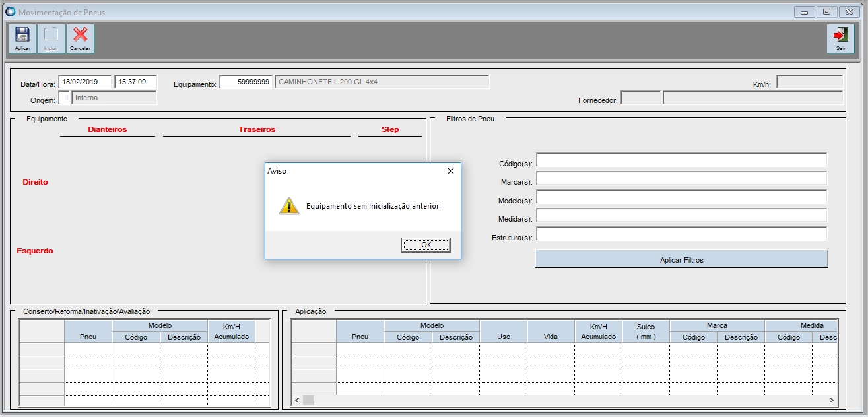Click the Esquerdo label
This screenshot has height=417, width=868.
click(x=35, y=251)
